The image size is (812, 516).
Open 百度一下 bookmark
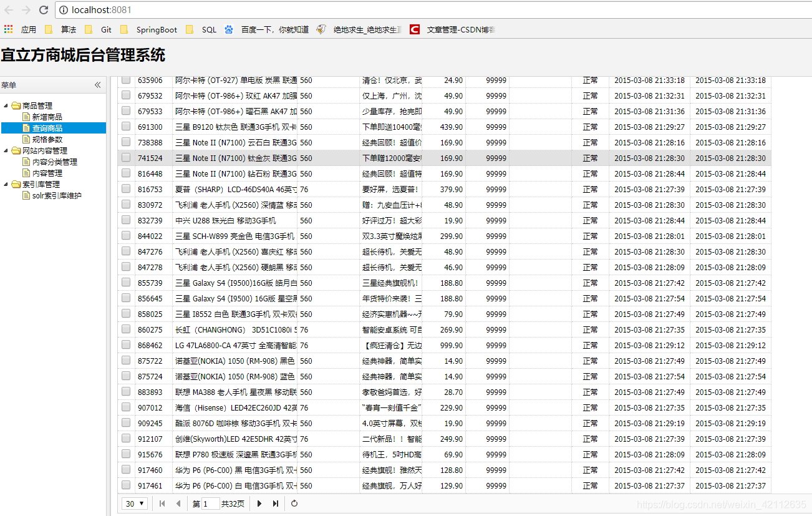[266, 29]
